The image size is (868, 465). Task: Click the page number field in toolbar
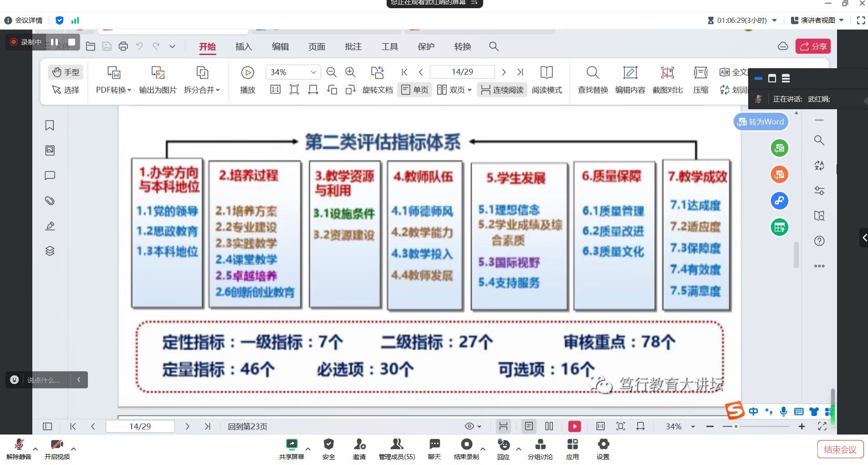click(x=462, y=72)
